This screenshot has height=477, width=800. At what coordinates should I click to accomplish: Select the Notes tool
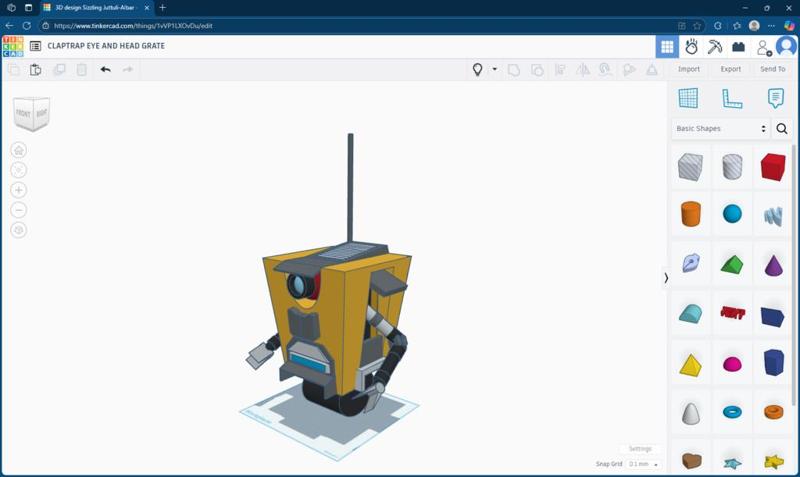pos(776,98)
